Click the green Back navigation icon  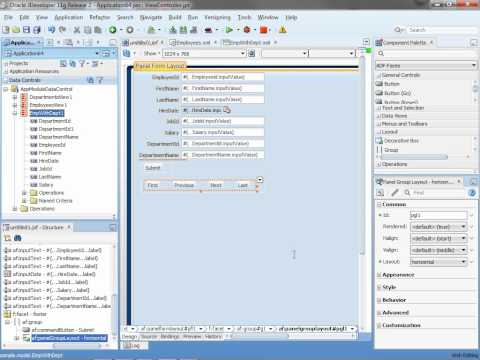(x=113, y=30)
